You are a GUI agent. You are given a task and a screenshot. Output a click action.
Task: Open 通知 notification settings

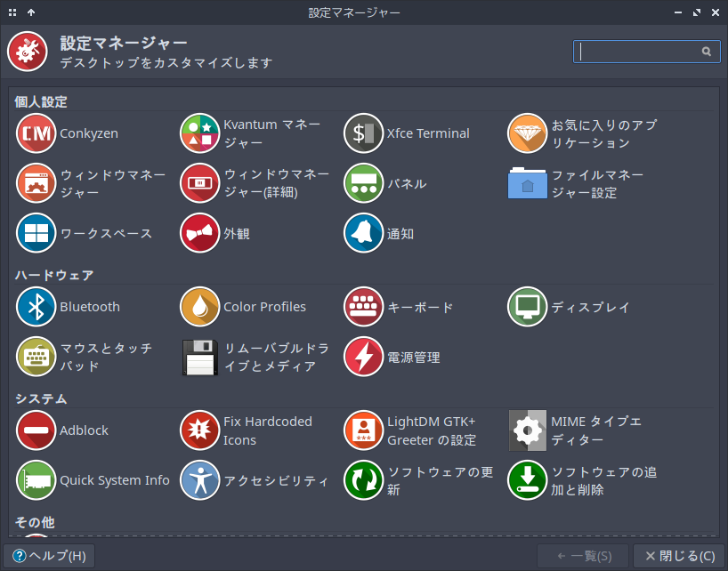pyautogui.click(x=379, y=233)
